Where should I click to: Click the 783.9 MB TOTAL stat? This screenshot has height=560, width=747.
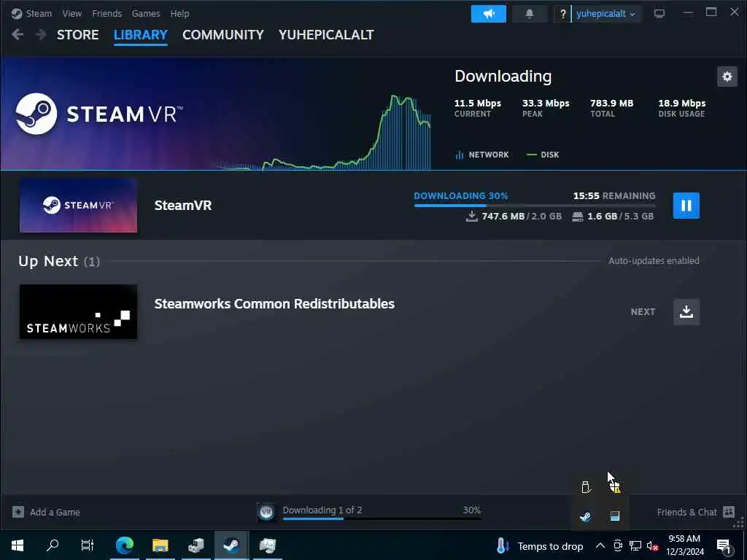612,108
